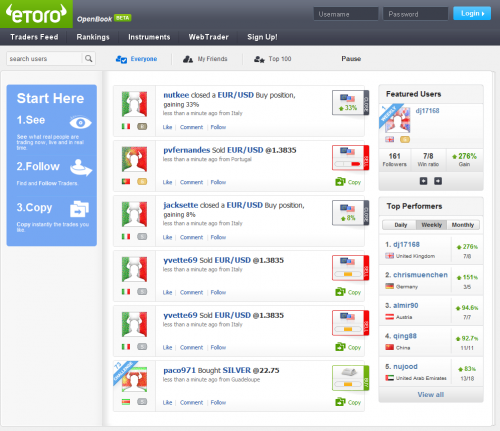The height and width of the screenshot is (431, 500).
Task: Open the Rankings menu
Action: click(93, 37)
